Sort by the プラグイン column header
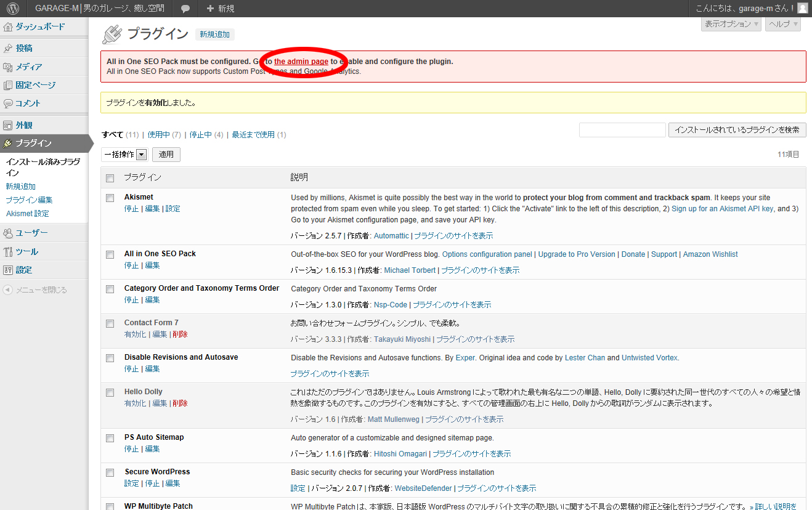 [x=142, y=177]
